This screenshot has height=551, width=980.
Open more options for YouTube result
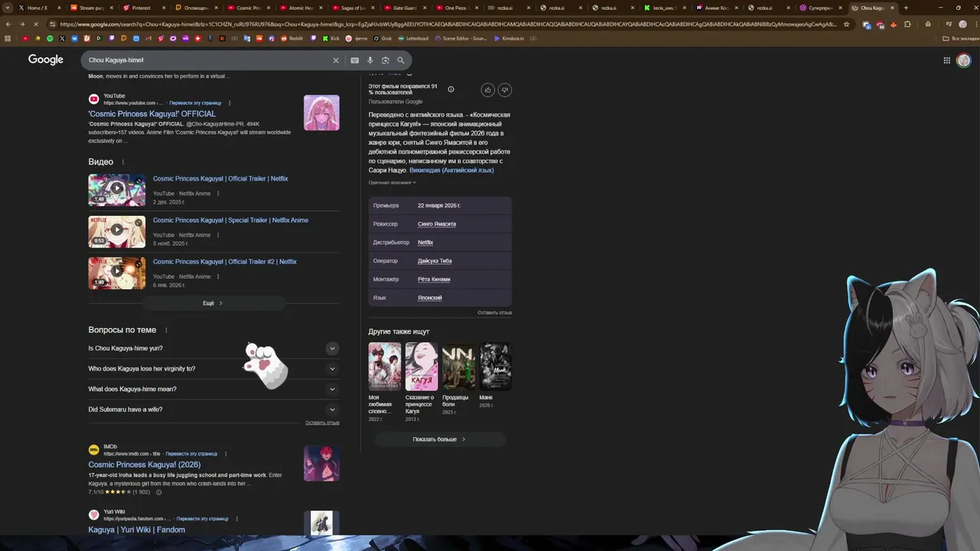pos(230,103)
